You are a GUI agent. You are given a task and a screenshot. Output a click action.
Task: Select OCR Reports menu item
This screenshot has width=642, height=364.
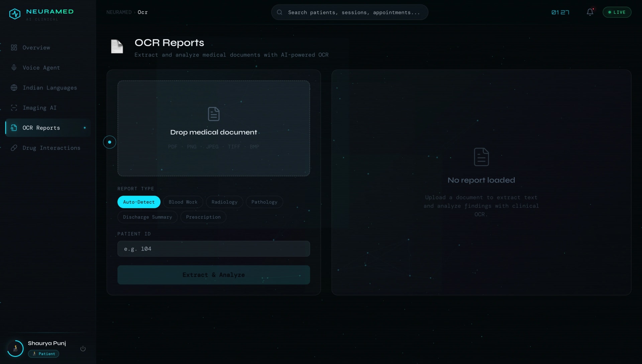(48, 128)
